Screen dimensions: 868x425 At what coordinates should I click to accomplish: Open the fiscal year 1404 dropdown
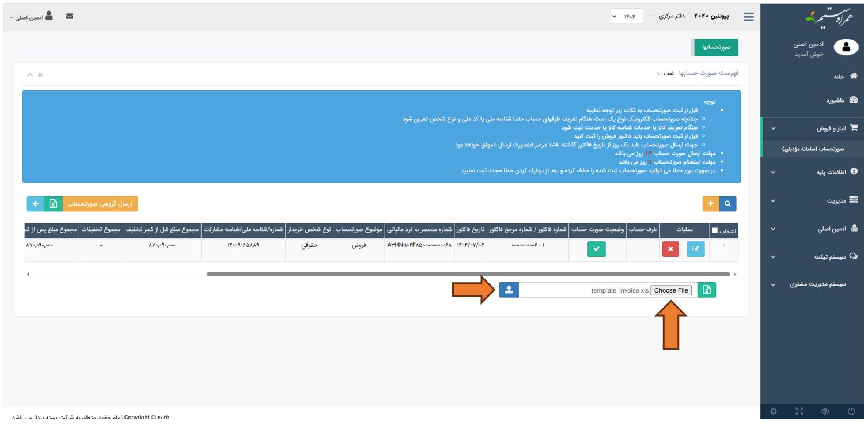point(627,17)
